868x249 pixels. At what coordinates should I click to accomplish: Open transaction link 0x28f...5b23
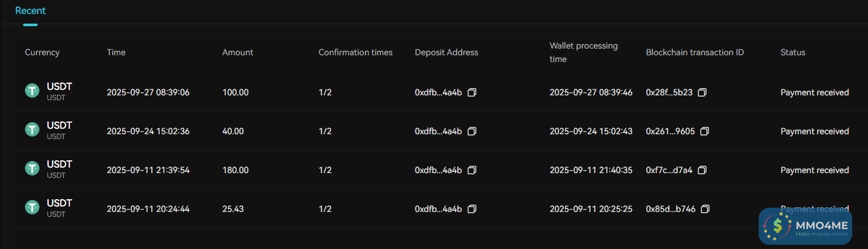point(669,92)
